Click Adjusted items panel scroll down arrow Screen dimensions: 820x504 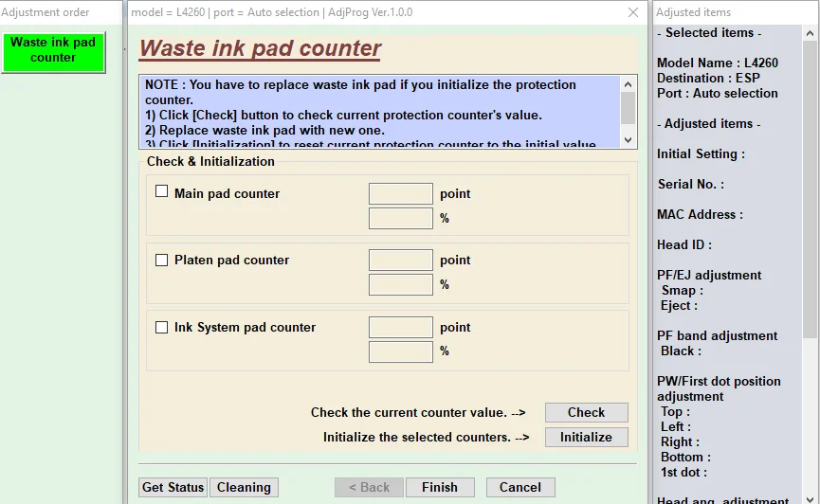[810, 498]
